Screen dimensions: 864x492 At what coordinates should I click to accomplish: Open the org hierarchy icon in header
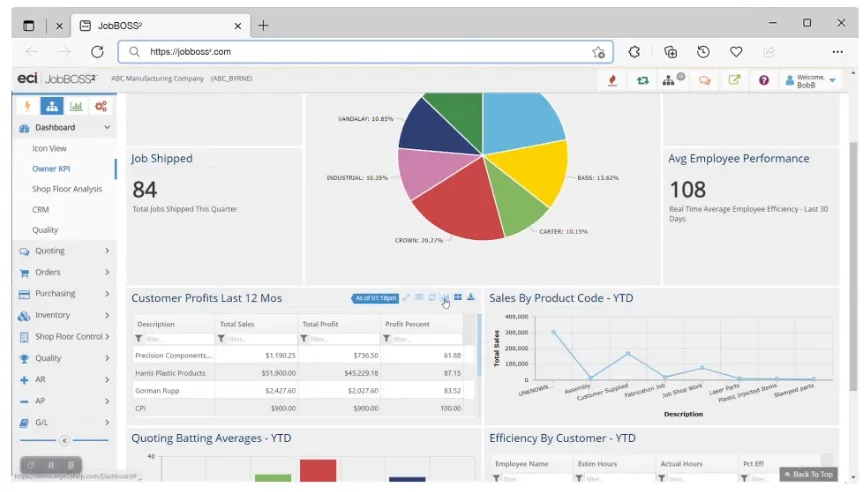[x=668, y=80]
